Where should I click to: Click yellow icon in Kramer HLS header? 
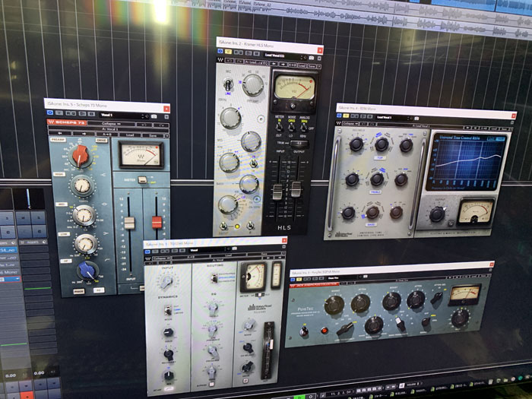tap(228, 52)
